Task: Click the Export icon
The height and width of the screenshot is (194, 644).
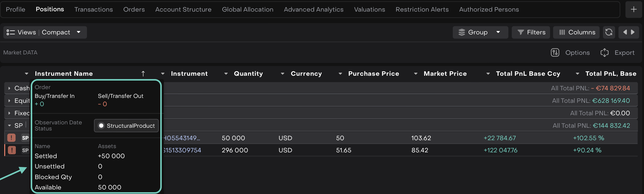Action: 604,53
